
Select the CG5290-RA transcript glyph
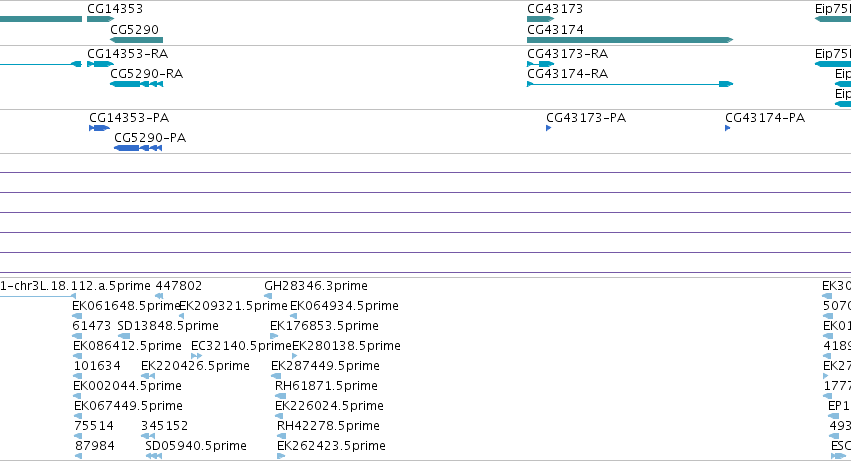pos(136,84)
